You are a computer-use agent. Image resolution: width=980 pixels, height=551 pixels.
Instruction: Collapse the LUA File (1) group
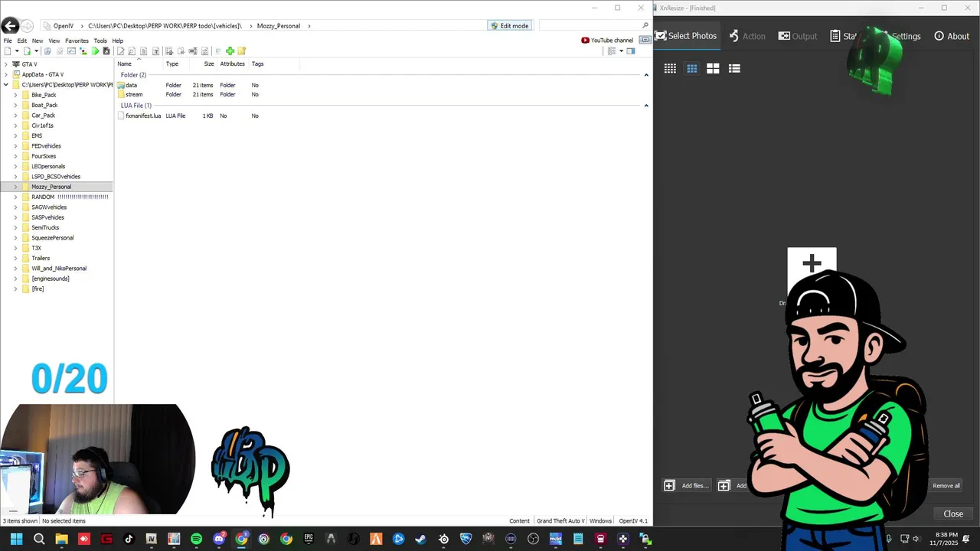click(x=646, y=106)
